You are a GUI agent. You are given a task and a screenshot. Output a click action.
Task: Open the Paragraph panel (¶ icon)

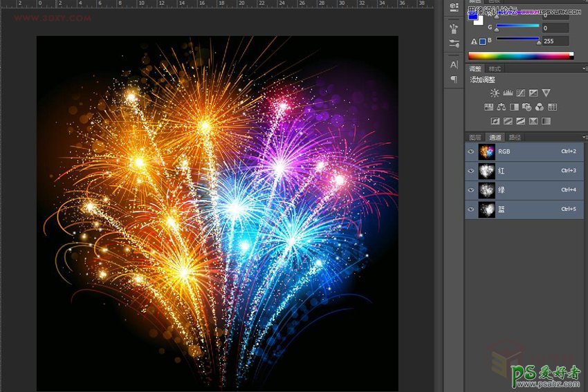454,79
